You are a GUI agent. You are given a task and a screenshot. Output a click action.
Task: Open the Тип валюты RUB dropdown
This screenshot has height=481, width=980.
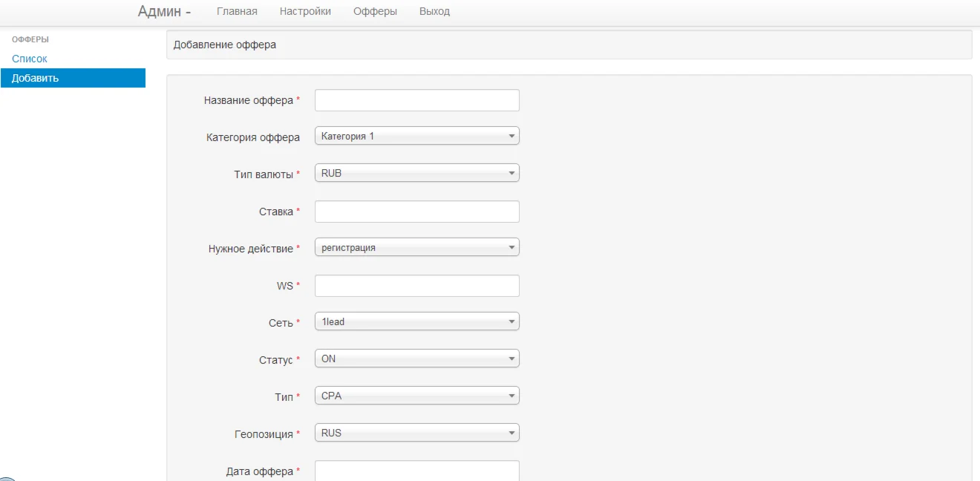tap(416, 174)
